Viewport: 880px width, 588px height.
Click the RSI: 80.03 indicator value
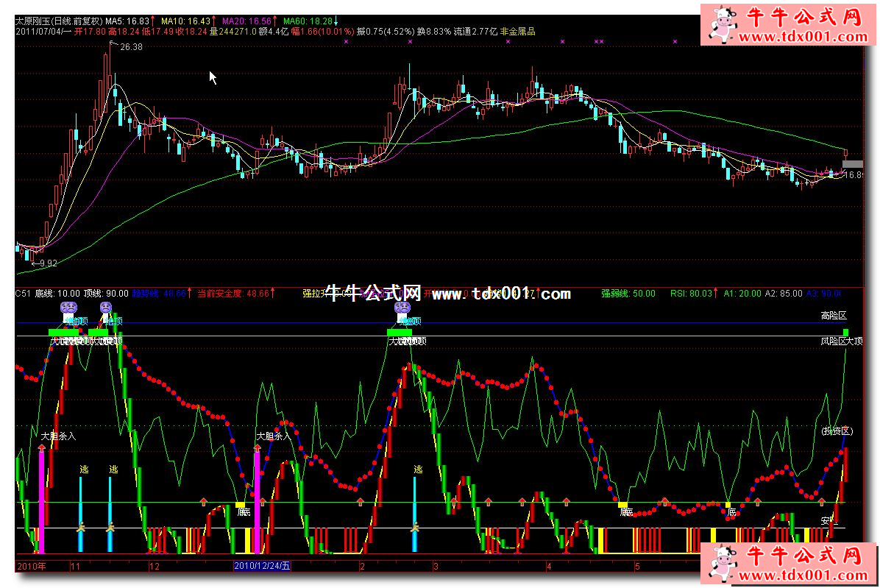pos(691,294)
